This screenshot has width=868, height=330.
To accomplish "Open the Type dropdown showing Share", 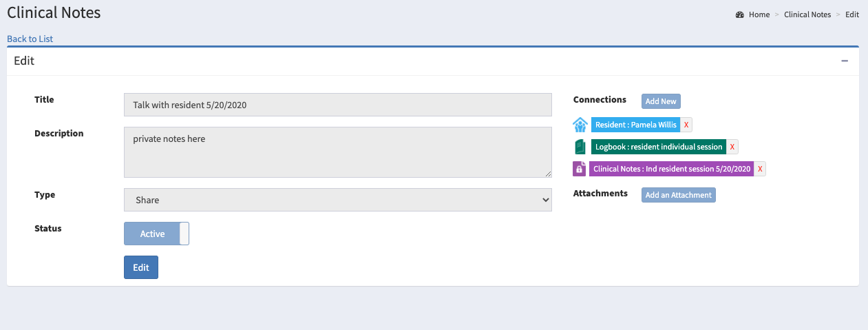I will point(338,200).
